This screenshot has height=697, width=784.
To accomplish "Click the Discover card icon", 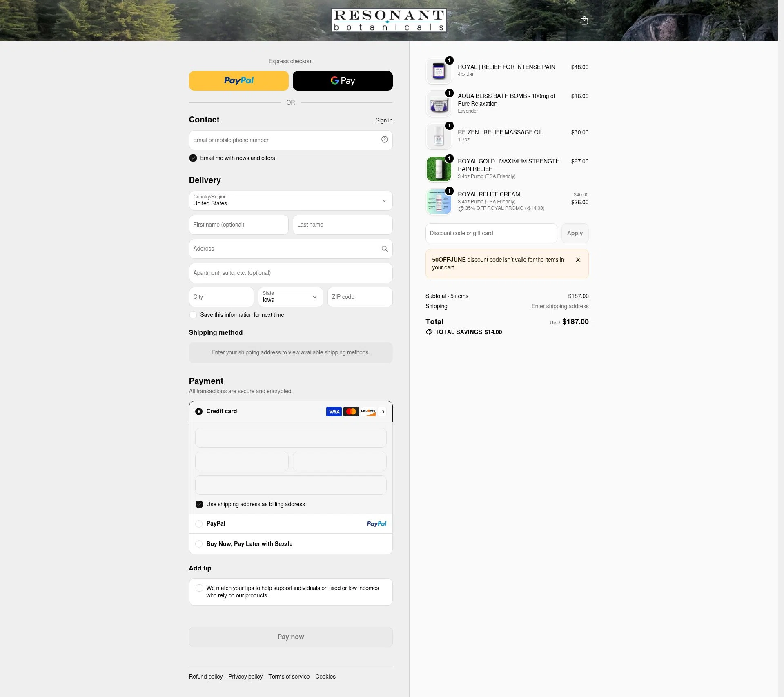I will tap(368, 412).
